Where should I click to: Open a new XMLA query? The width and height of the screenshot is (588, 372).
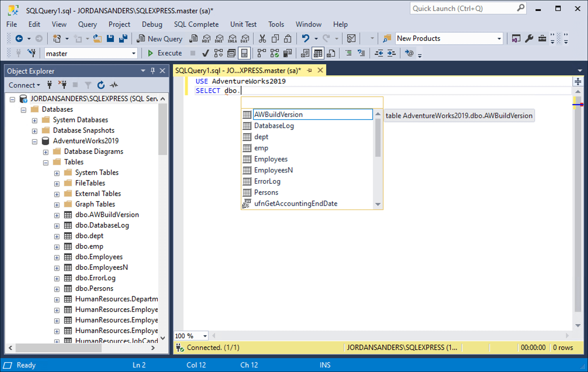pos(232,38)
